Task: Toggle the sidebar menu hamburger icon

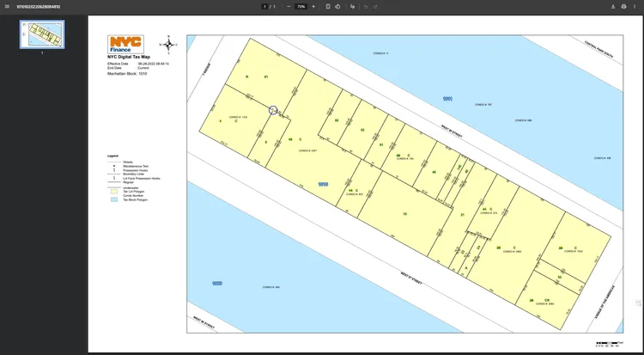Action: point(8,6)
